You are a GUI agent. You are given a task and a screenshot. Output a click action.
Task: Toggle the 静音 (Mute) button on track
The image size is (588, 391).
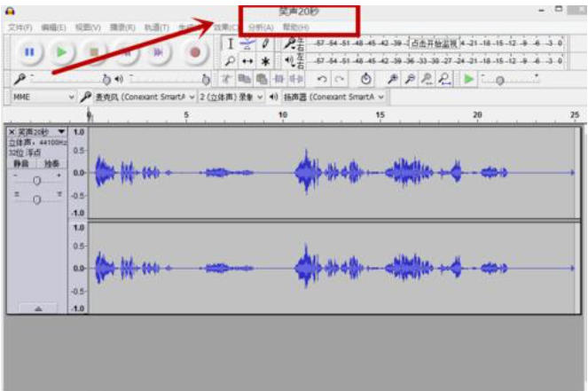[21, 163]
